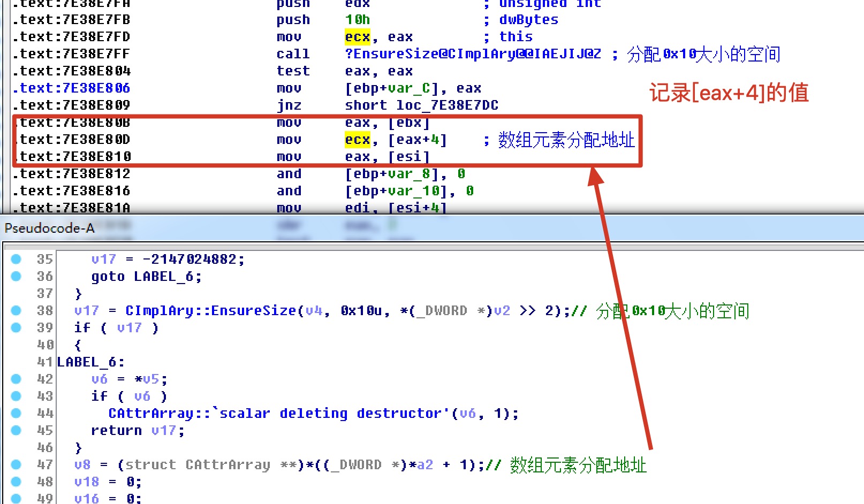The image size is (864, 504).
Task: Click LABEL_6 label on line 41
Action: point(91,362)
